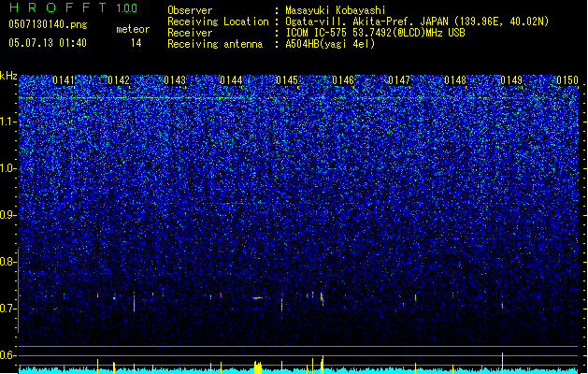Click the 0148 time marker
This screenshot has height=374, width=588.
(x=455, y=80)
